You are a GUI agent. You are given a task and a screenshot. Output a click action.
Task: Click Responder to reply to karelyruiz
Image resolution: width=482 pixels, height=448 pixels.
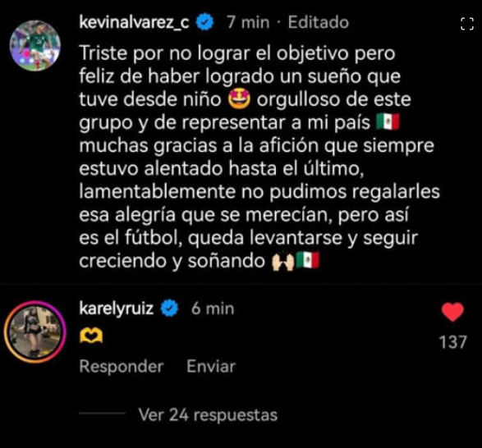click(122, 366)
